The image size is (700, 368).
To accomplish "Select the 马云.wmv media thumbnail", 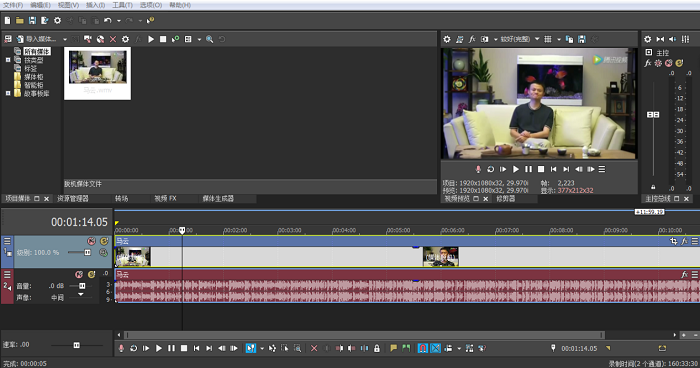I will click(97, 73).
